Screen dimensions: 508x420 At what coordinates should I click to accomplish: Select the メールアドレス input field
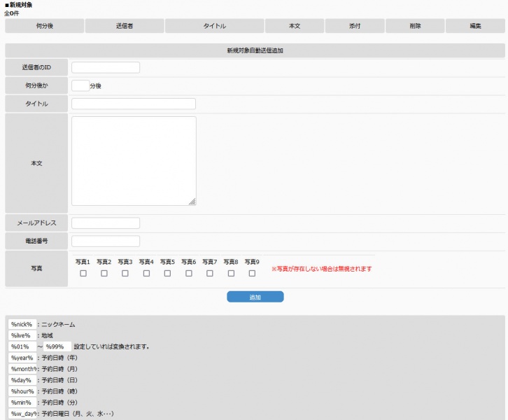106,223
